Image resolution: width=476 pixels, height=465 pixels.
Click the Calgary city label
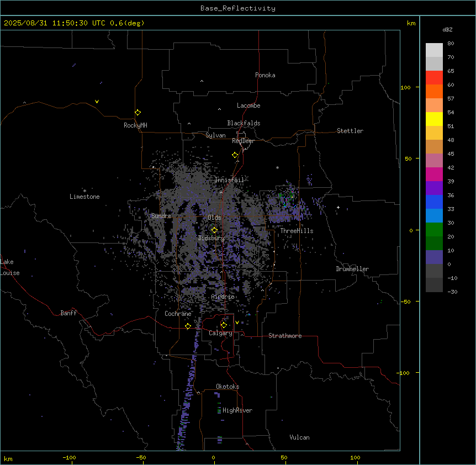pos(220,333)
